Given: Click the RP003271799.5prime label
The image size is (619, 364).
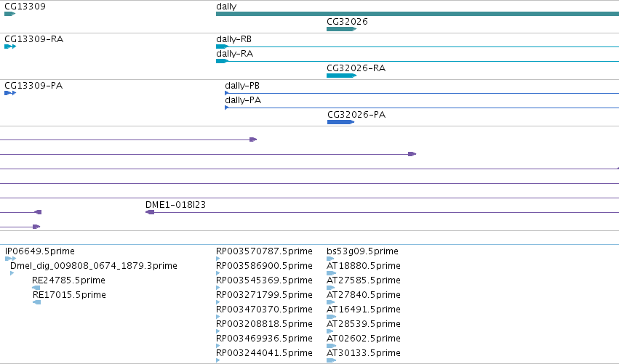Looking at the screenshot, I should pos(264,296).
